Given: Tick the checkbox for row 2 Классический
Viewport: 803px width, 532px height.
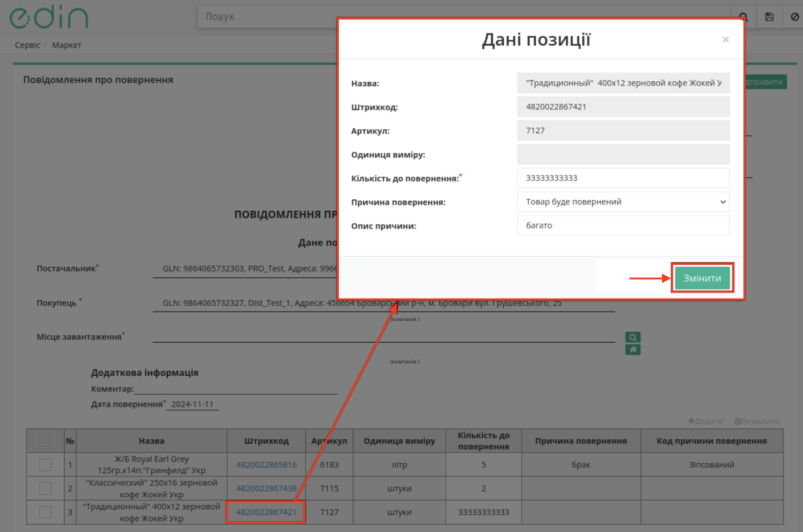Looking at the screenshot, I should (45, 489).
